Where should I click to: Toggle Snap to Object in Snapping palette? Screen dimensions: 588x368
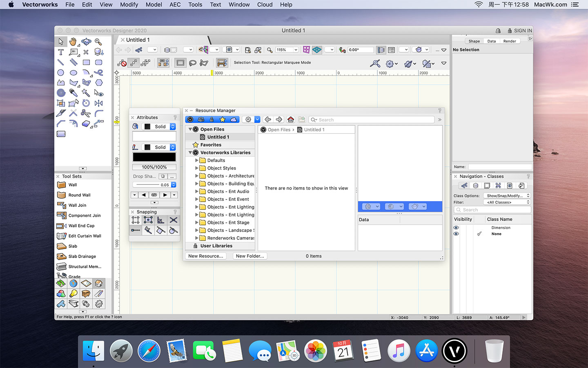click(x=148, y=220)
